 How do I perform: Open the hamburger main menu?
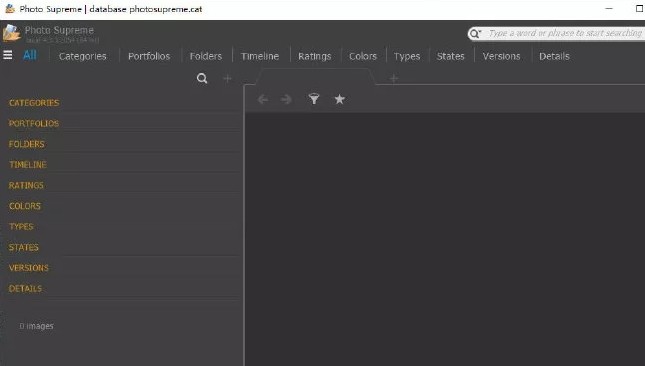tap(8, 55)
